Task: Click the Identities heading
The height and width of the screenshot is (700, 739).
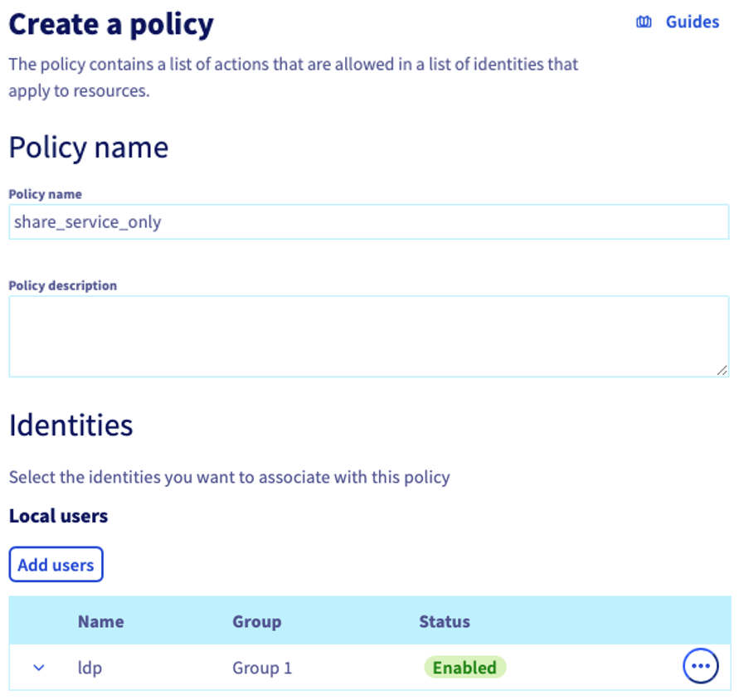Action: (x=71, y=425)
